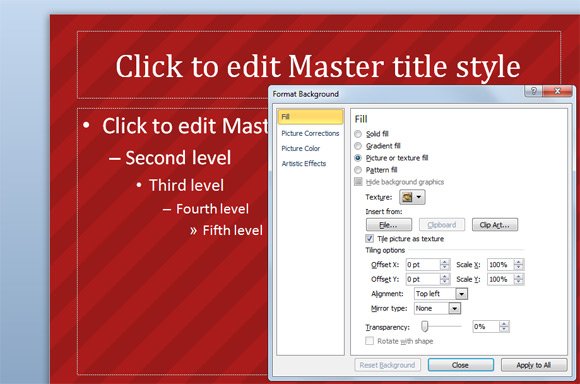
Task: Click the Scale X percentage field
Action: coord(500,265)
